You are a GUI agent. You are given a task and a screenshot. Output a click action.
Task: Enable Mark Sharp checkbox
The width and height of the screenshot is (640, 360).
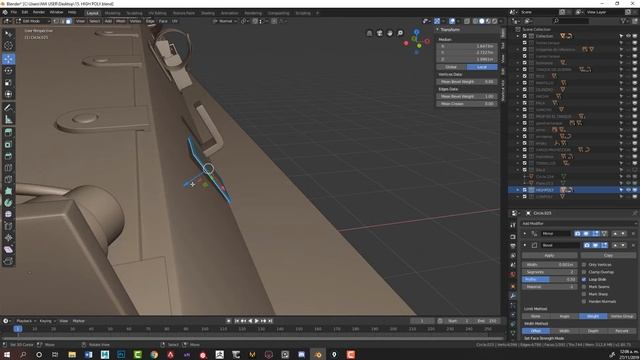(x=584, y=294)
